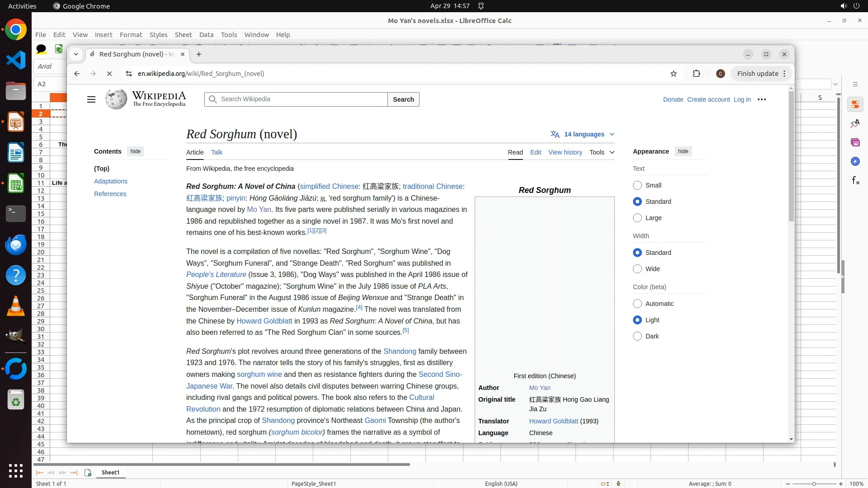The image size is (868, 488).
Task: Select the Small text size option
Action: [x=637, y=185]
